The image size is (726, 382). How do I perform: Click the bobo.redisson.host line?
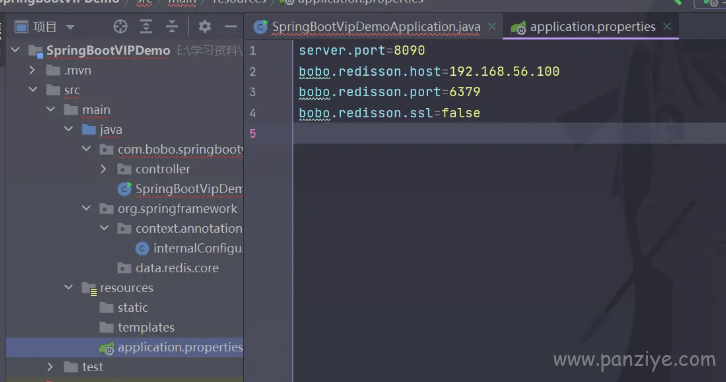tap(429, 71)
